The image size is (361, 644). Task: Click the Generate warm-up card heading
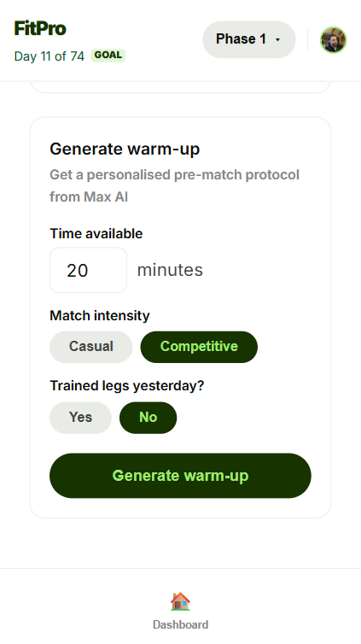click(125, 149)
